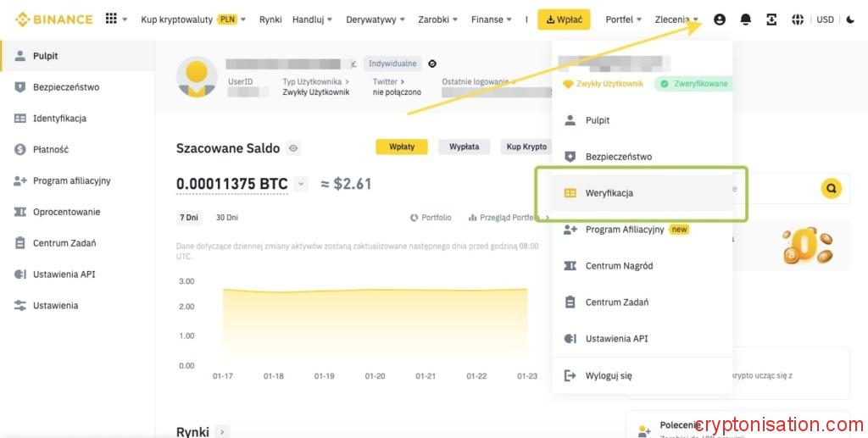Expand BTC balance currency dropdown
868x438 pixels.
pyautogui.click(x=301, y=184)
